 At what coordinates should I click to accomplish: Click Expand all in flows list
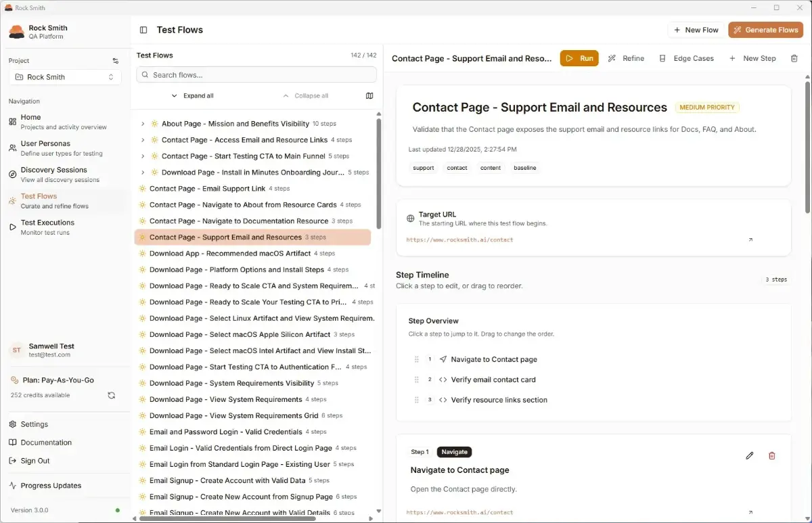pos(192,96)
